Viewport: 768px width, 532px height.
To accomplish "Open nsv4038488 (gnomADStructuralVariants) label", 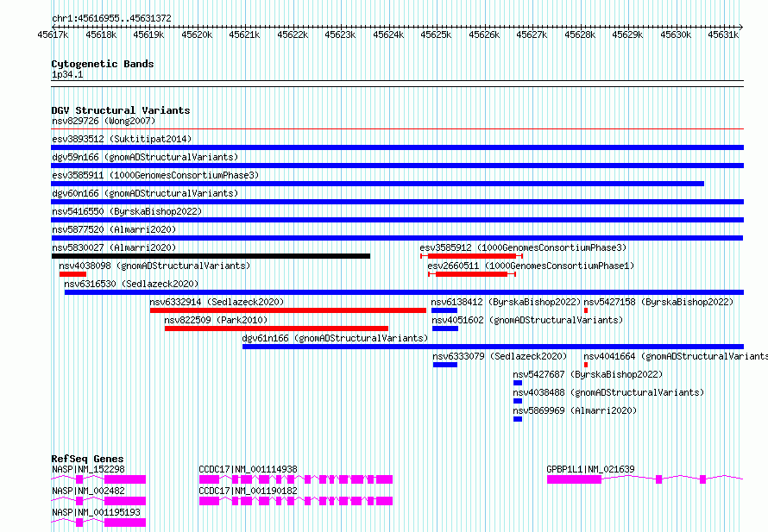I will [608, 392].
